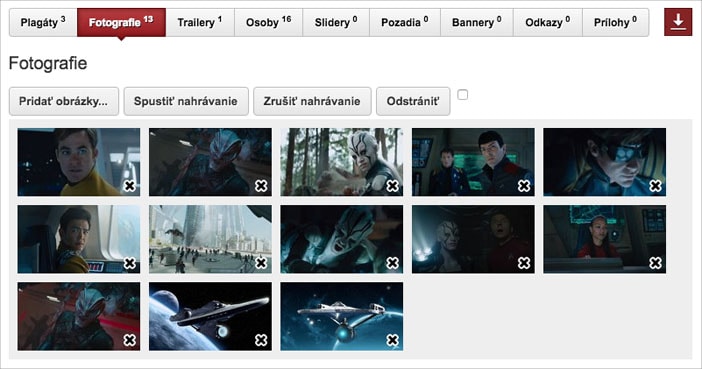The height and width of the screenshot is (369, 702).
Task: Open the Prílohy tab
Action: (x=615, y=22)
